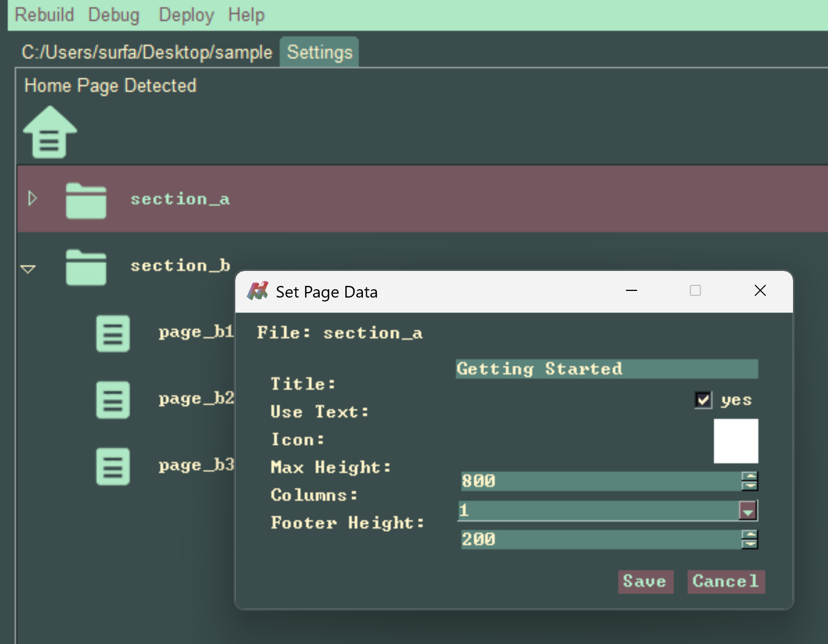This screenshot has height=644, width=828.
Task: Toggle the Use Text yes checkbox
Action: [703, 400]
